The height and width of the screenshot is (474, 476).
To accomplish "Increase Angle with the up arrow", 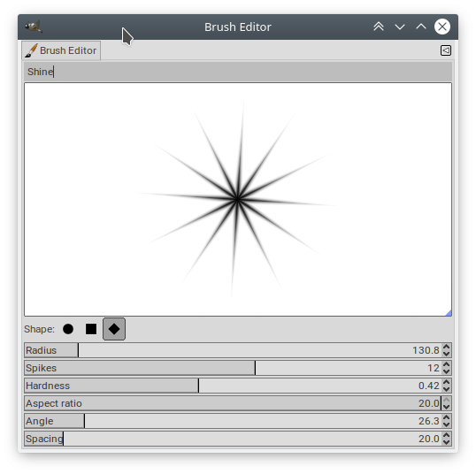I will (446, 417).
